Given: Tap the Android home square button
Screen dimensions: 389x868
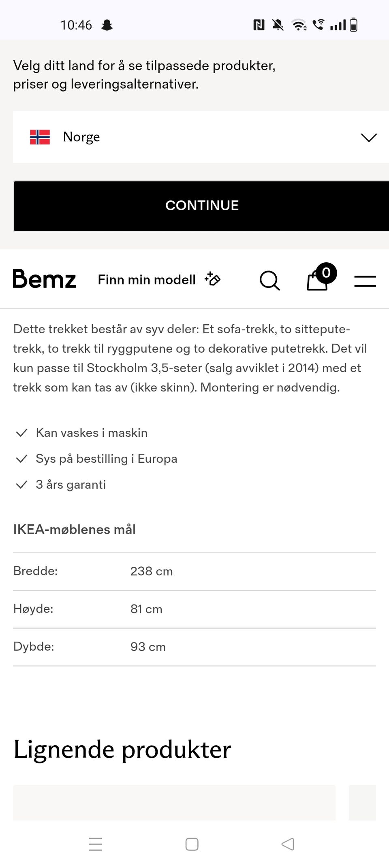Looking at the screenshot, I should coord(192,844).
